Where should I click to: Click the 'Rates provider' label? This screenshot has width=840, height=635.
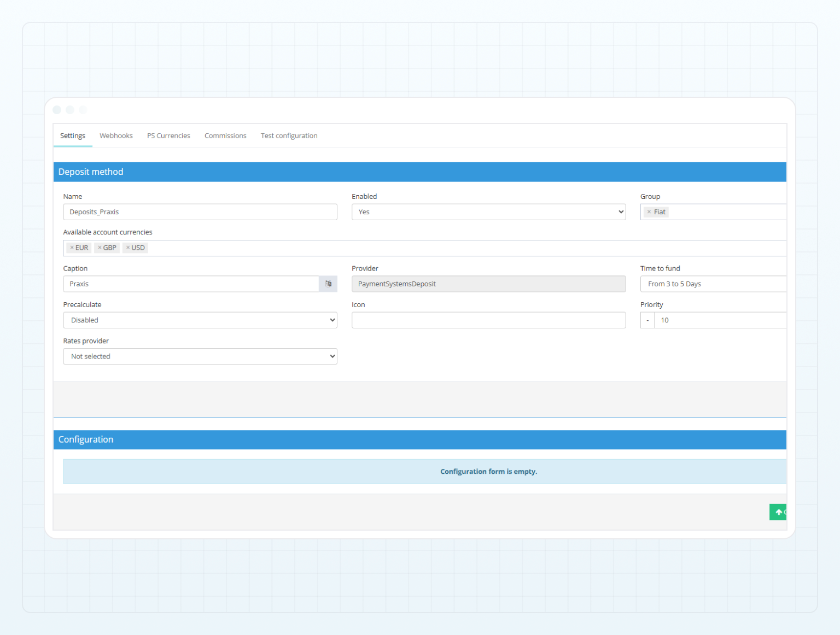[x=86, y=341]
